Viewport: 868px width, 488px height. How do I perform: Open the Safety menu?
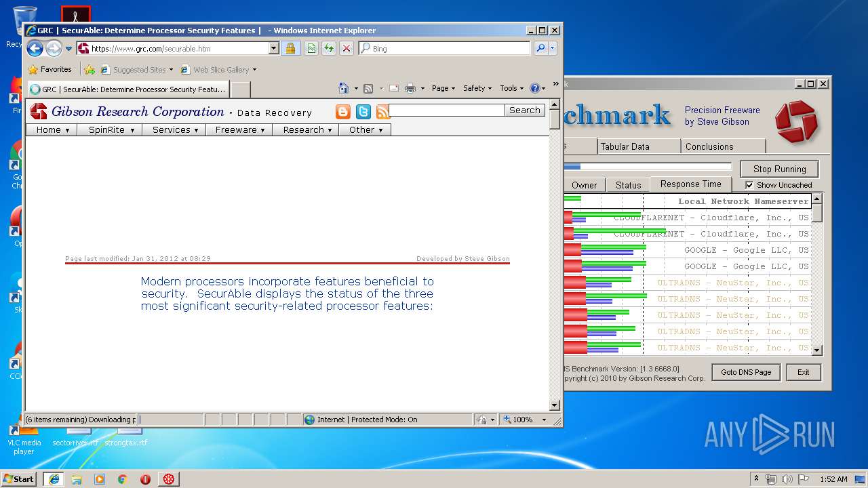pyautogui.click(x=477, y=88)
